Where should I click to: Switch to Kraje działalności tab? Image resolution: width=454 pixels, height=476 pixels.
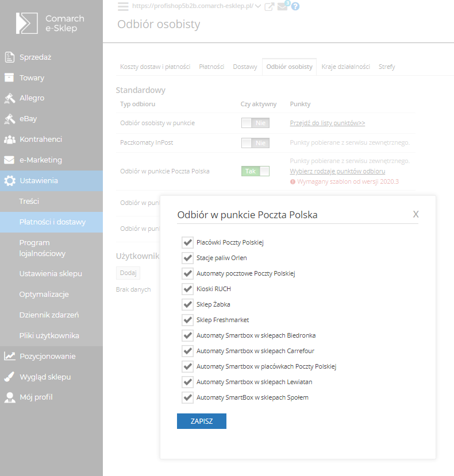pyautogui.click(x=345, y=67)
